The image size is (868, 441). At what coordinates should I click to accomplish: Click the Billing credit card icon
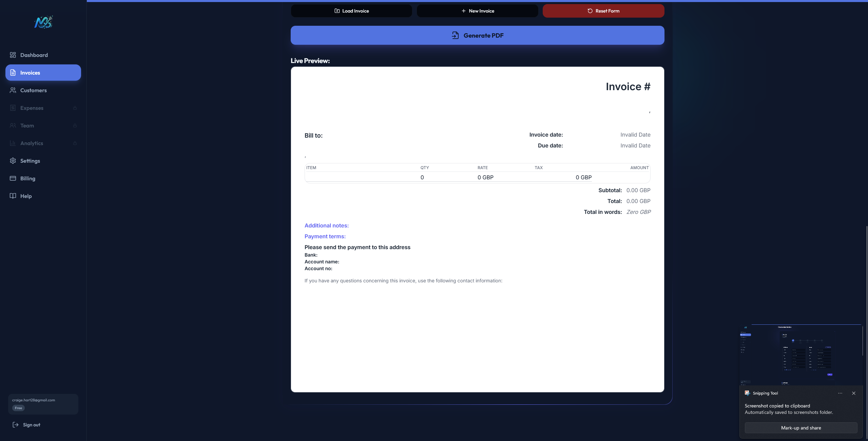[x=13, y=178]
